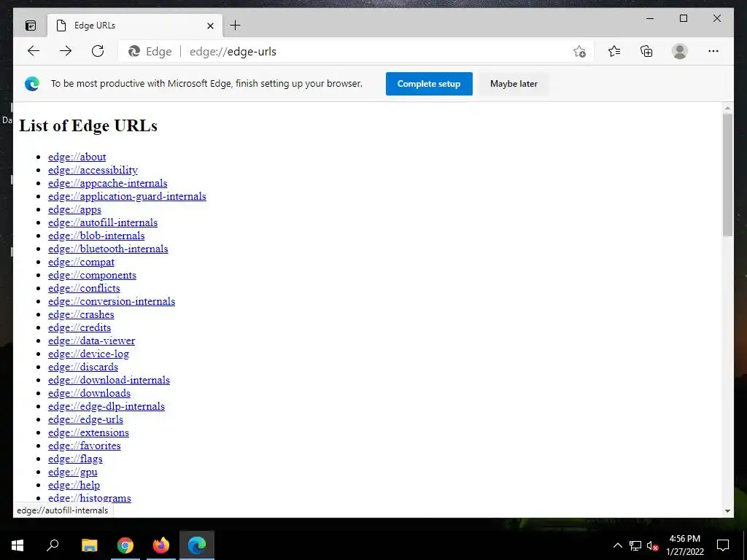Open the edge://components link
The width and height of the screenshot is (747, 560).
click(92, 275)
